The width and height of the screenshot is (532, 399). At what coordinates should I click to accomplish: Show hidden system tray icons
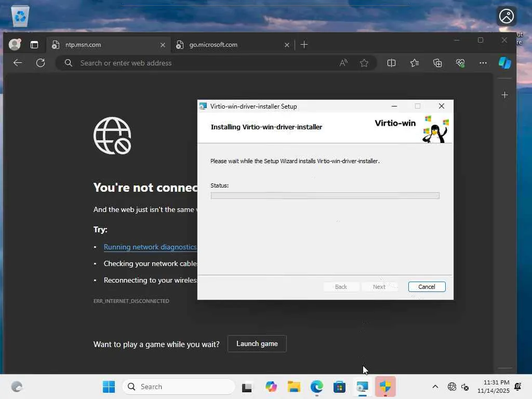point(435,387)
